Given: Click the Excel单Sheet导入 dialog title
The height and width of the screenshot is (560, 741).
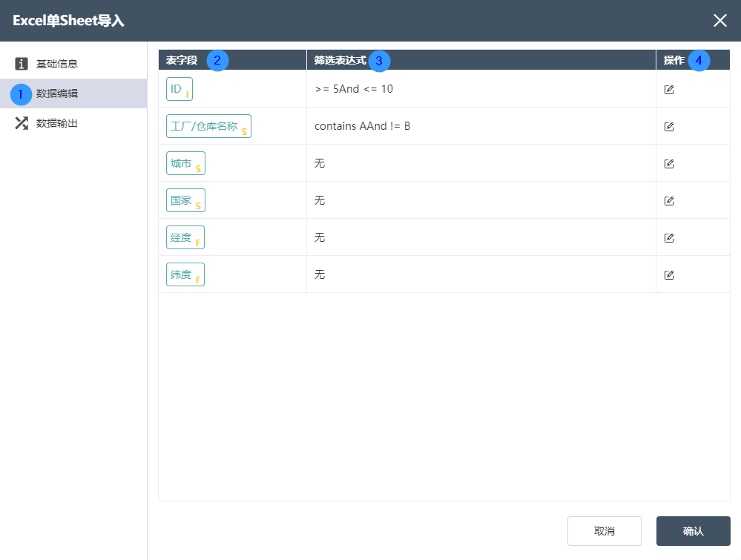Looking at the screenshot, I should click(x=68, y=20).
